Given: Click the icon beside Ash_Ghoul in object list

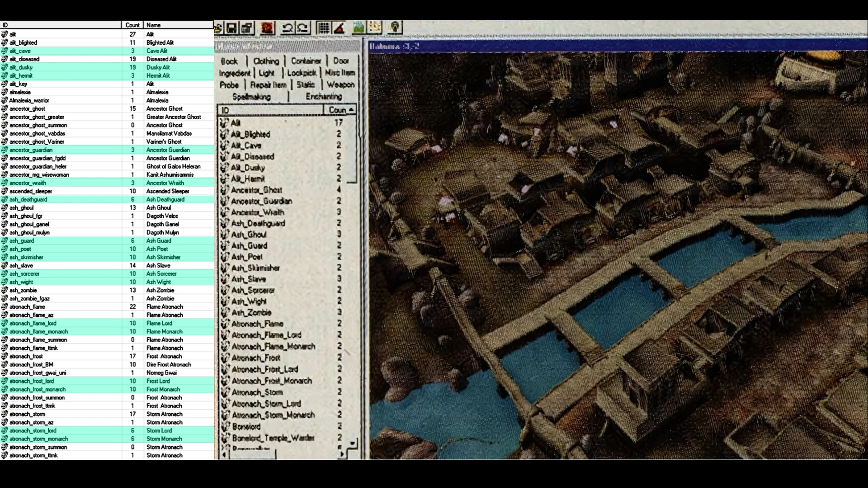Looking at the screenshot, I should (x=225, y=235).
